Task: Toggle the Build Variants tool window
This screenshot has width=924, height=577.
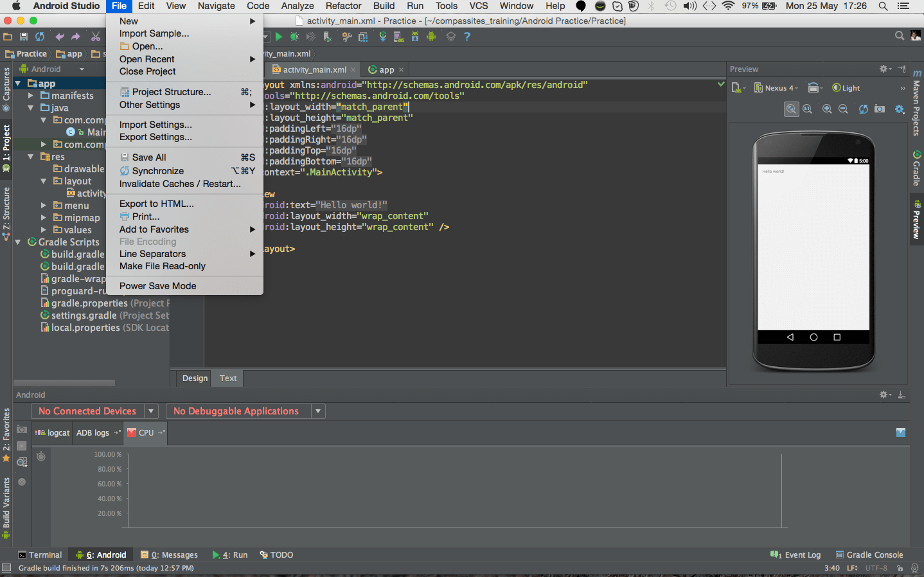Action: point(6,508)
